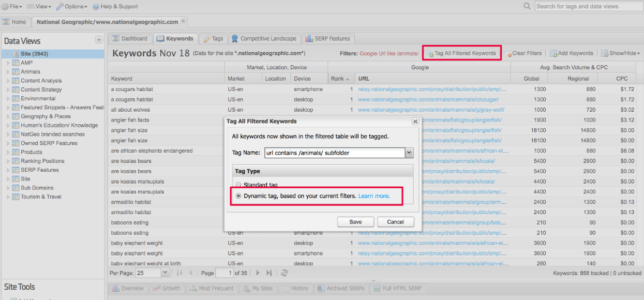This screenshot has width=644, height=300.
Task: Open the Learn more link
Action: (374, 196)
